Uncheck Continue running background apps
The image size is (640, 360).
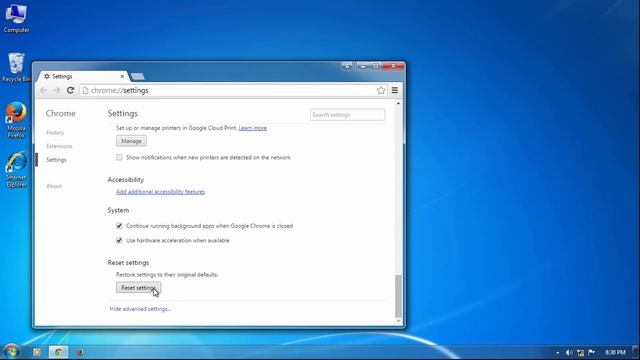[x=119, y=226]
